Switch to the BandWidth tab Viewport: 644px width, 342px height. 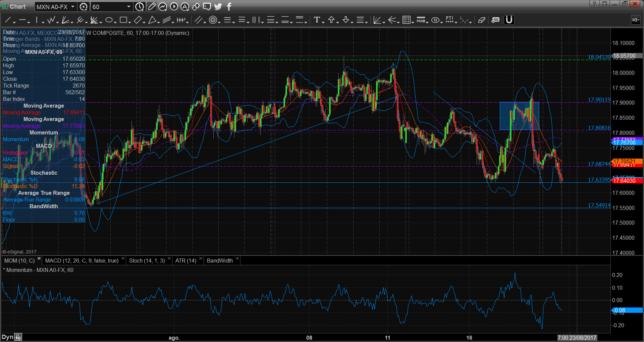point(220,261)
